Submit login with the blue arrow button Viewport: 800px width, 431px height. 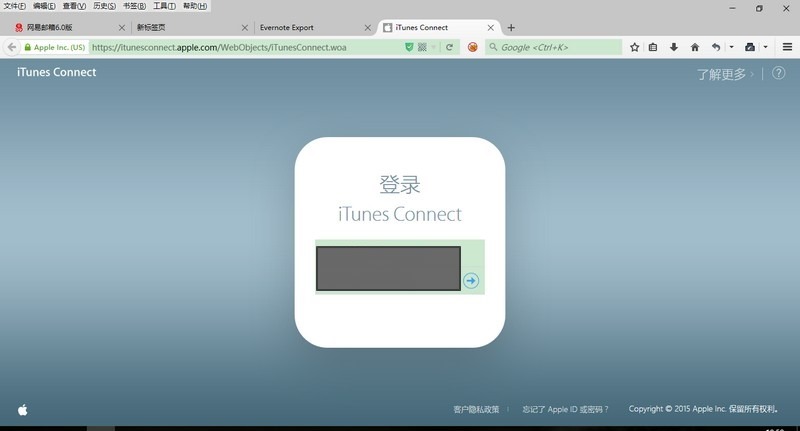[x=471, y=281]
